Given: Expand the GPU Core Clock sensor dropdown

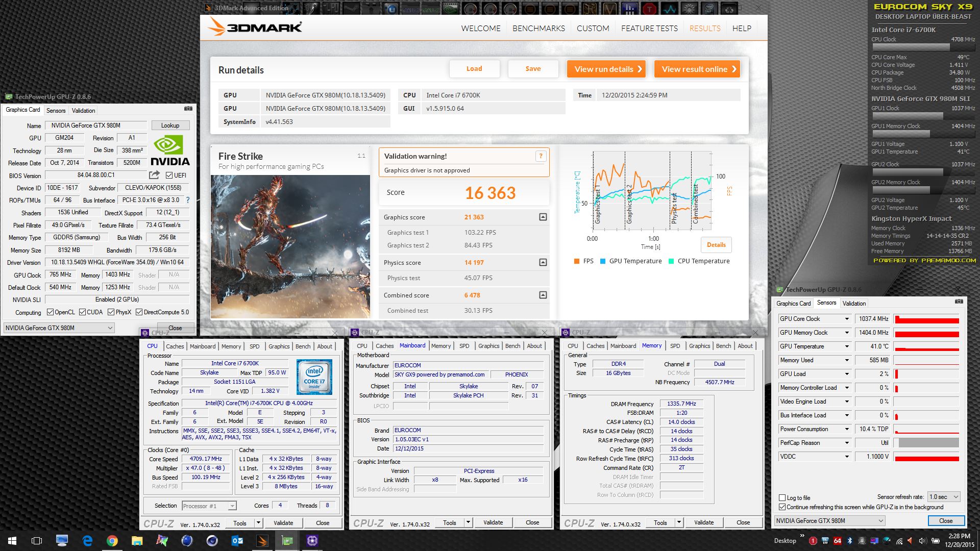Looking at the screenshot, I should click(847, 319).
